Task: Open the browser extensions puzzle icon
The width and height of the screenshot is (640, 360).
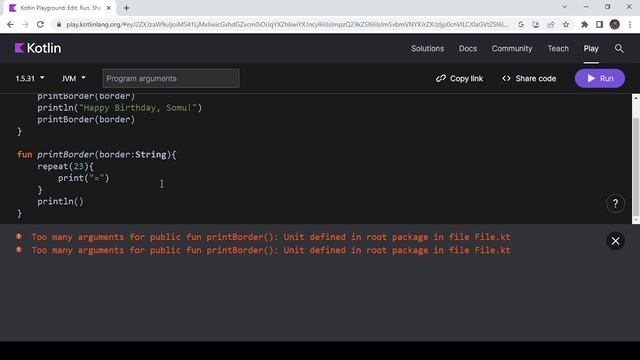Action: click(584, 24)
